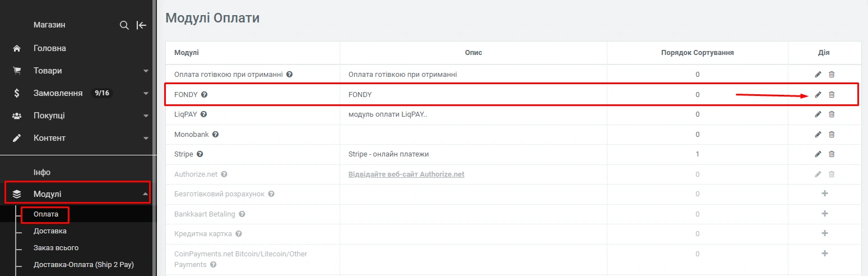Viewport: 868px width, 276px height.
Task: Click help icon next to FONDY
Action: point(204,95)
